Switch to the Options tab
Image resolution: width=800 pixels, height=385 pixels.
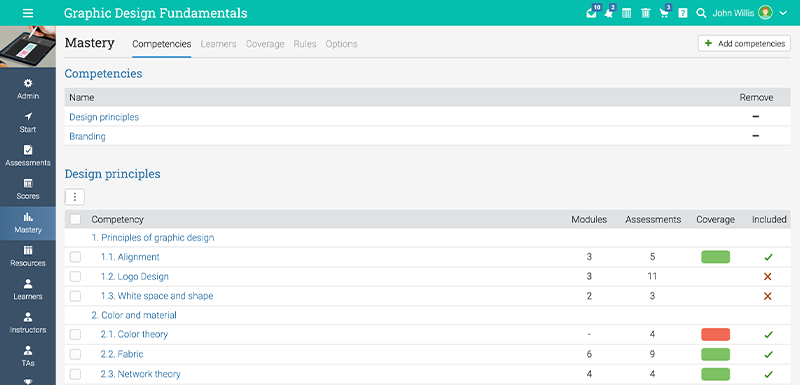[341, 44]
